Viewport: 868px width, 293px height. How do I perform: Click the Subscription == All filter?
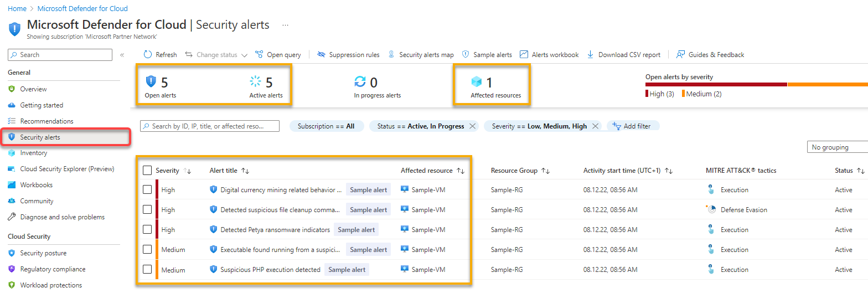tap(326, 126)
